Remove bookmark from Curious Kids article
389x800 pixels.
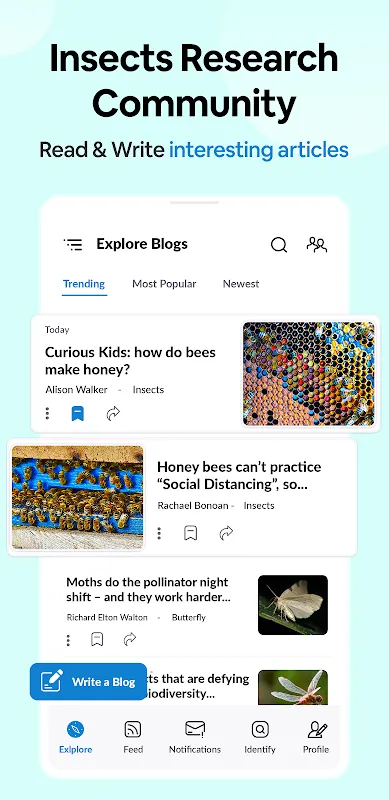77,413
